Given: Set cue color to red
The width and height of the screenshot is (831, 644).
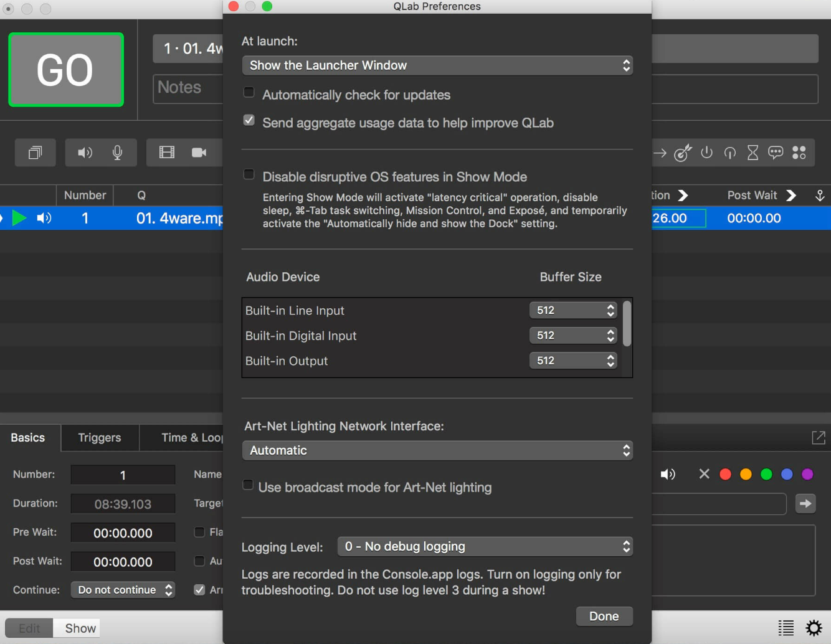Looking at the screenshot, I should pyautogui.click(x=725, y=475).
